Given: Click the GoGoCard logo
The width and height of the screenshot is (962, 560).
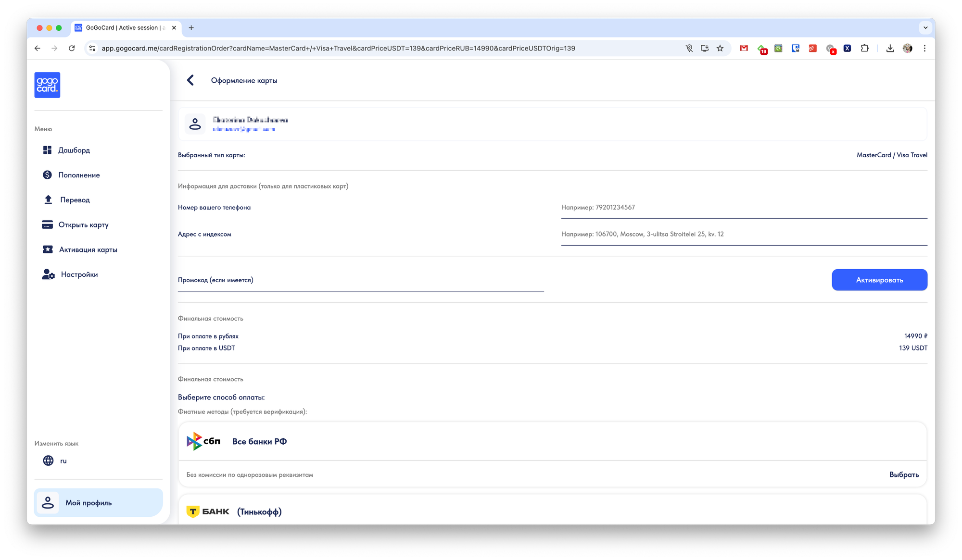Looking at the screenshot, I should coord(47,85).
